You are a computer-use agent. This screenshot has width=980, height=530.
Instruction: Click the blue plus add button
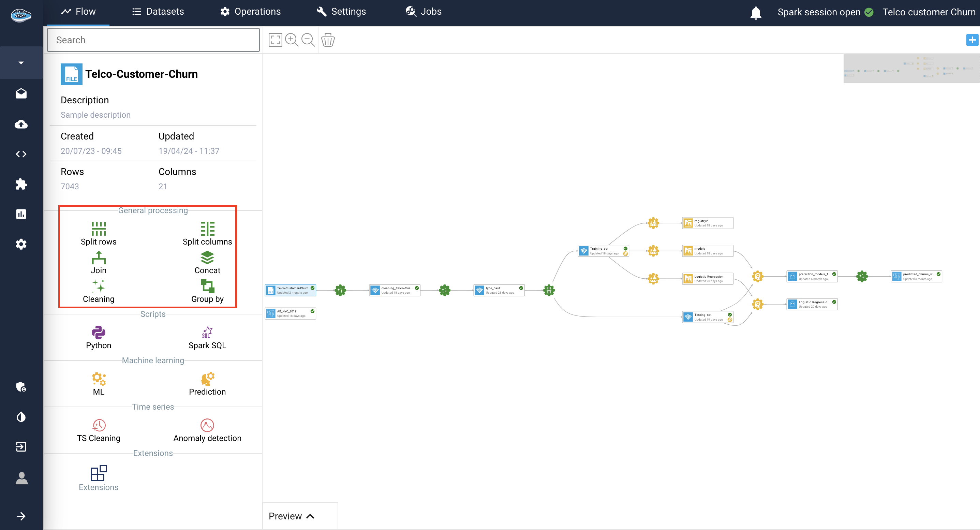[x=972, y=40]
